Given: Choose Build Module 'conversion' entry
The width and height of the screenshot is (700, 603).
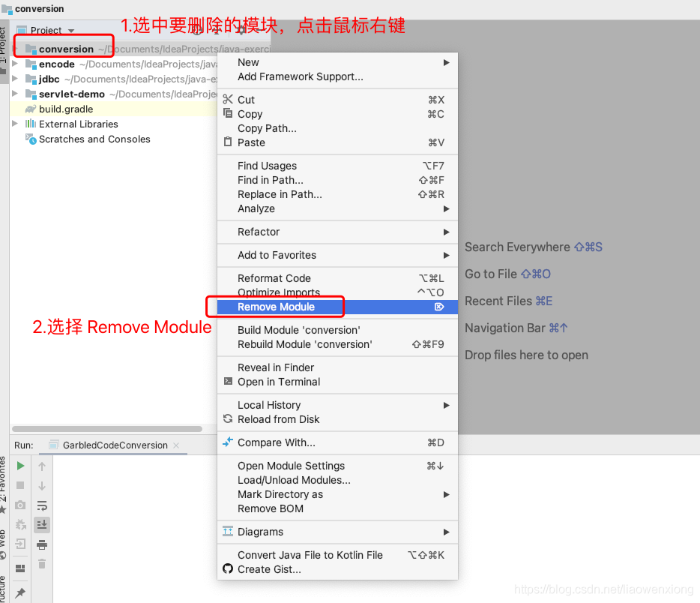Looking at the screenshot, I should coord(337,330).
